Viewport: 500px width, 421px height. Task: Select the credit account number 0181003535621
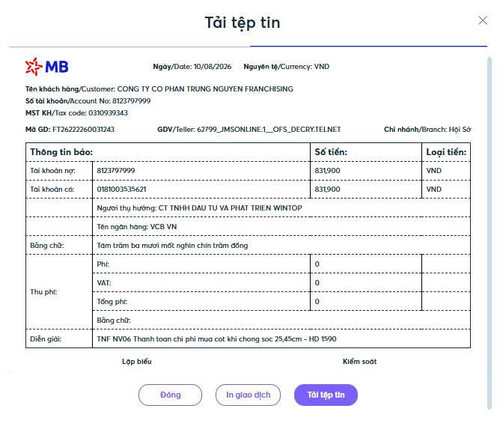tap(121, 189)
